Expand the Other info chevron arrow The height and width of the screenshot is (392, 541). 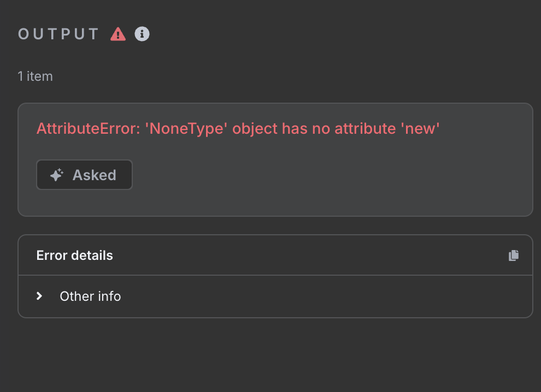[x=39, y=296]
